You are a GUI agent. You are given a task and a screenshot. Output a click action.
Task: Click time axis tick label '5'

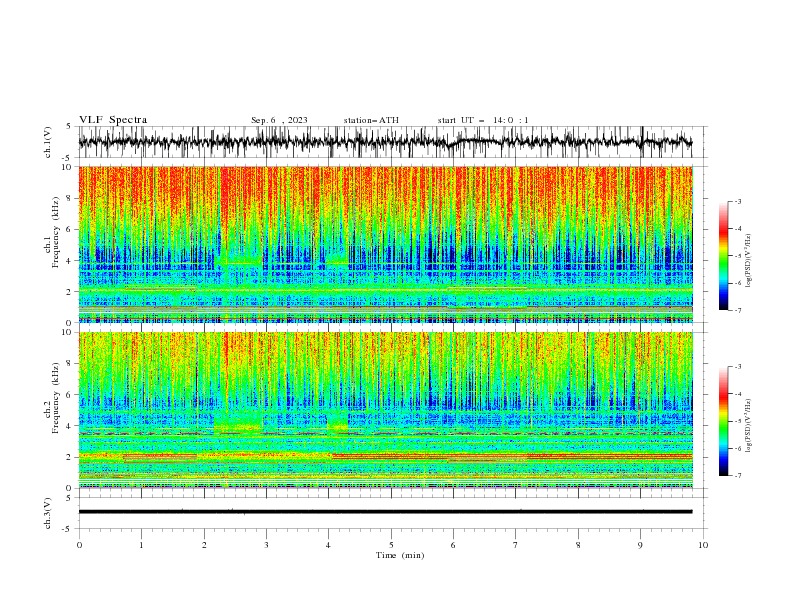point(391,545)
